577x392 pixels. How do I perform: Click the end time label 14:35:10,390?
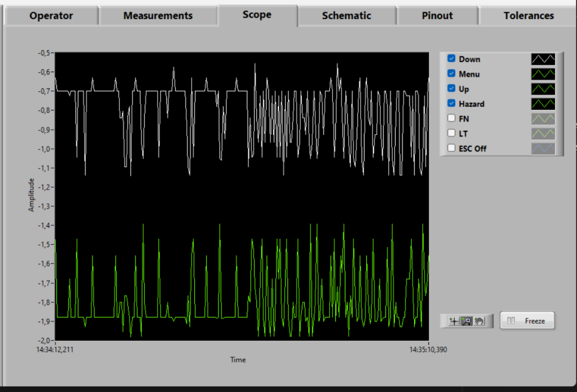click(x=428, y=350)
